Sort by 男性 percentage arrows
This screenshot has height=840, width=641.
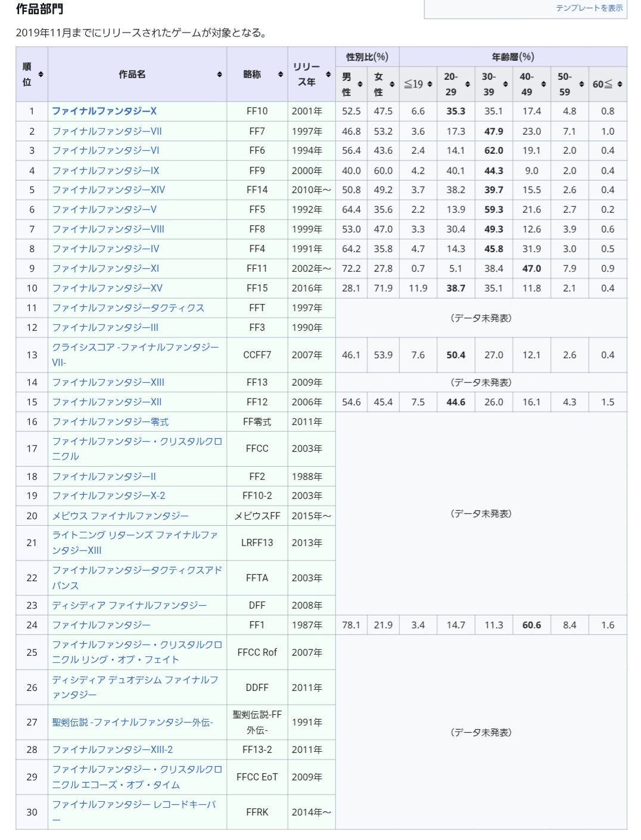(x=360, y=84)
